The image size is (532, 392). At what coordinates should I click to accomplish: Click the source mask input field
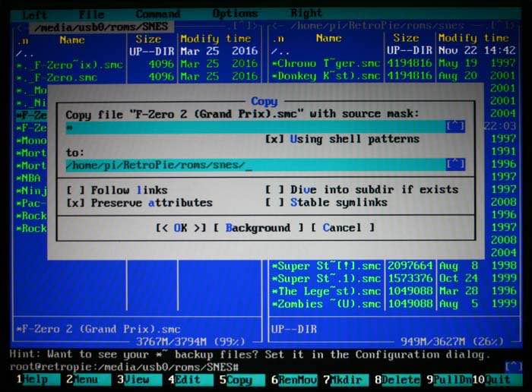[255, 127]
